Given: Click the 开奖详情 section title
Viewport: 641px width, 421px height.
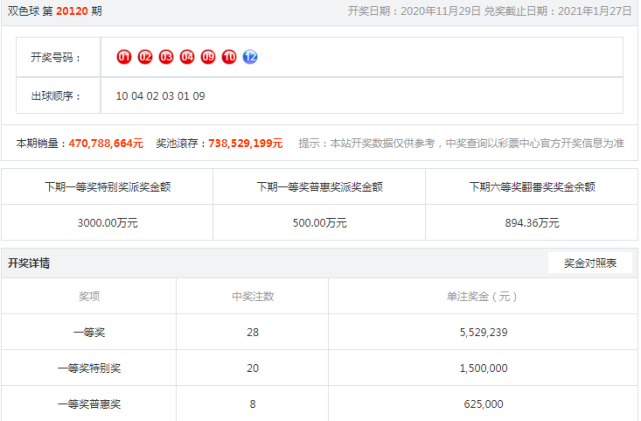Looking at the screenshot, I should [29, 263].
